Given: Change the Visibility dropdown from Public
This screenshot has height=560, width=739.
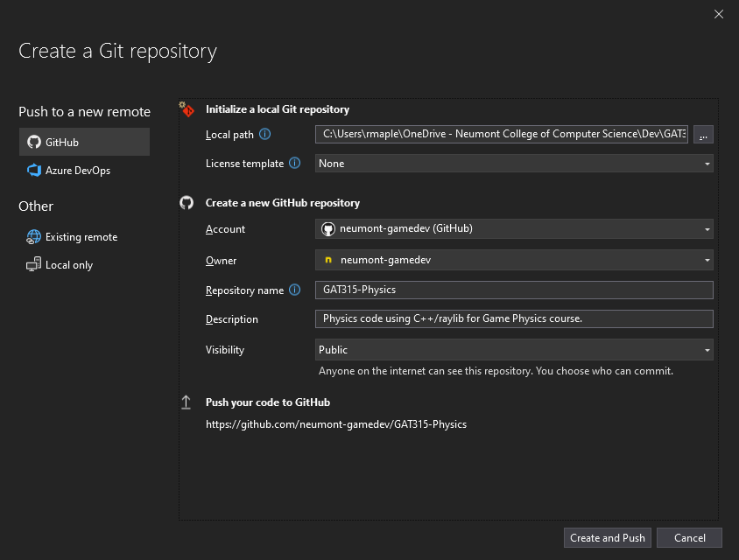Looking at the screenshot, I should point(514,350).
